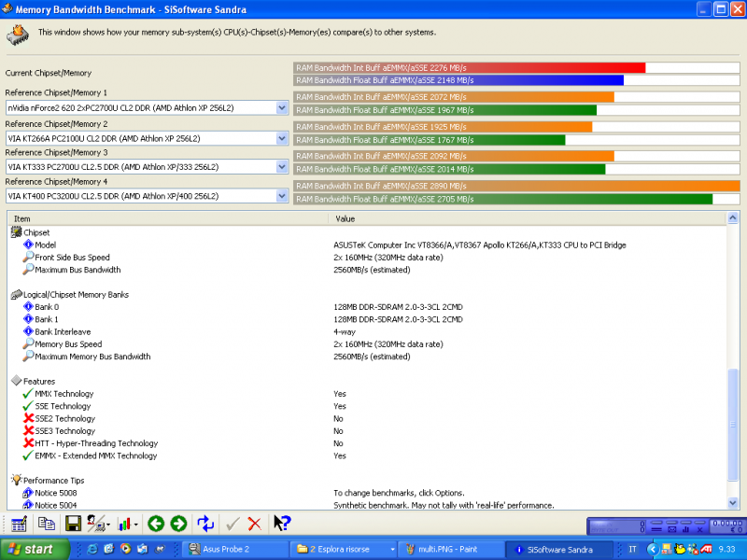
Task: Select 'Maximum Memory Bus Bandwidth' row
Action: (367, 357)
